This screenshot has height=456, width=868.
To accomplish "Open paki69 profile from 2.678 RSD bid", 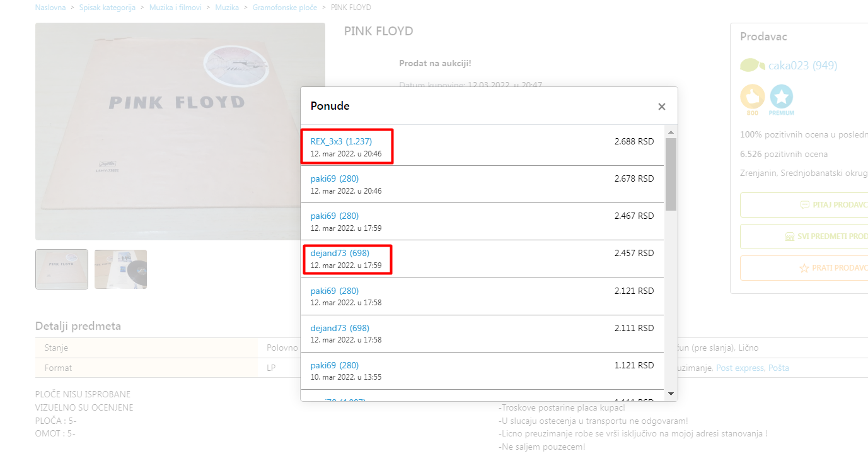I will 334,178.
